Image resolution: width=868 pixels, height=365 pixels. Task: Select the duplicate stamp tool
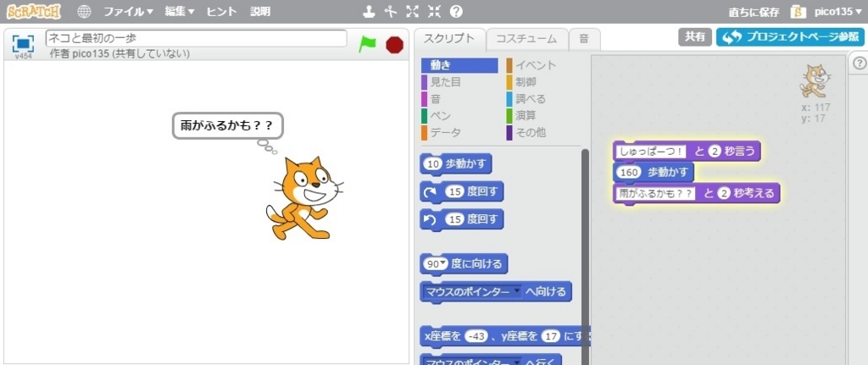[x=368, y=11]
